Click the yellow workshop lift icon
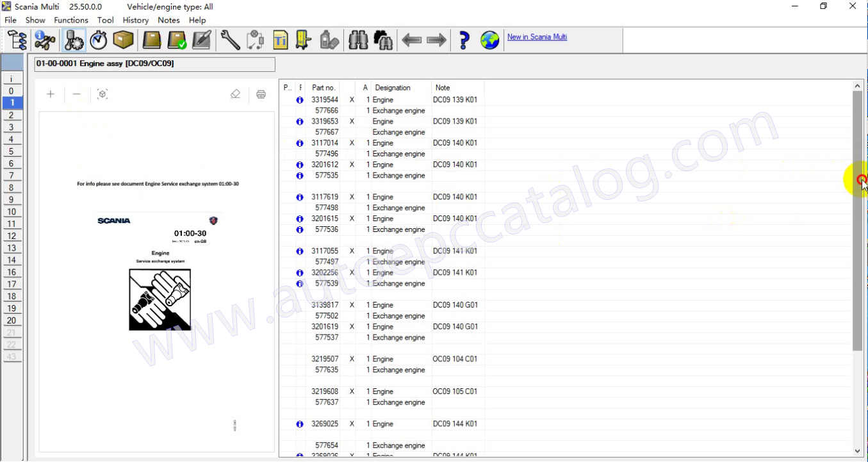The width and height of the screenshot is (868, 462). 304,41
